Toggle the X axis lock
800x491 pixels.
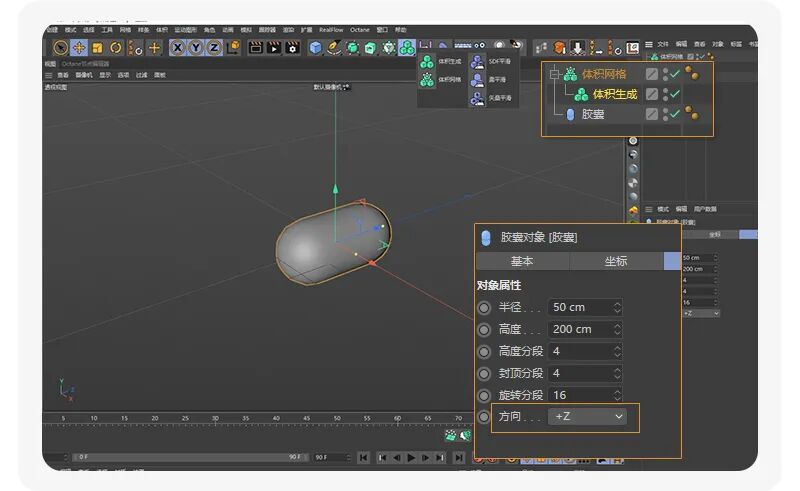click(177, 48)
